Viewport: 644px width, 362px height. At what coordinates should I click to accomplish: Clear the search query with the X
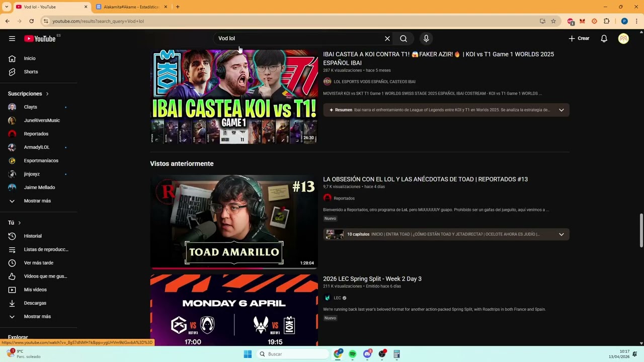(387, 39)
